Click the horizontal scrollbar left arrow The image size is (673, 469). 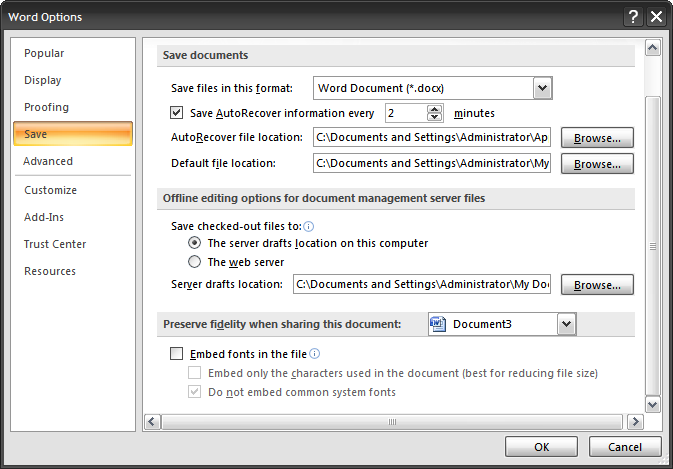(x=152, y=422)
